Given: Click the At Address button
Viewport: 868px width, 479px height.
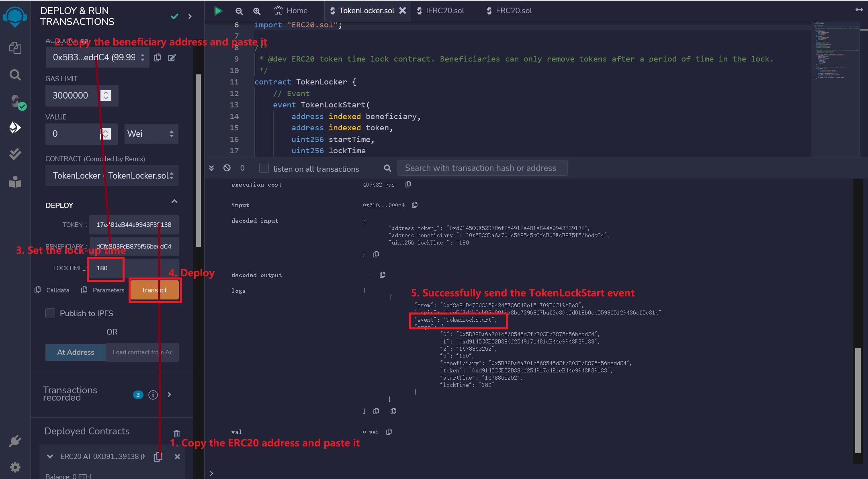Looking at the screenshot, I should [x=76, y=352].
